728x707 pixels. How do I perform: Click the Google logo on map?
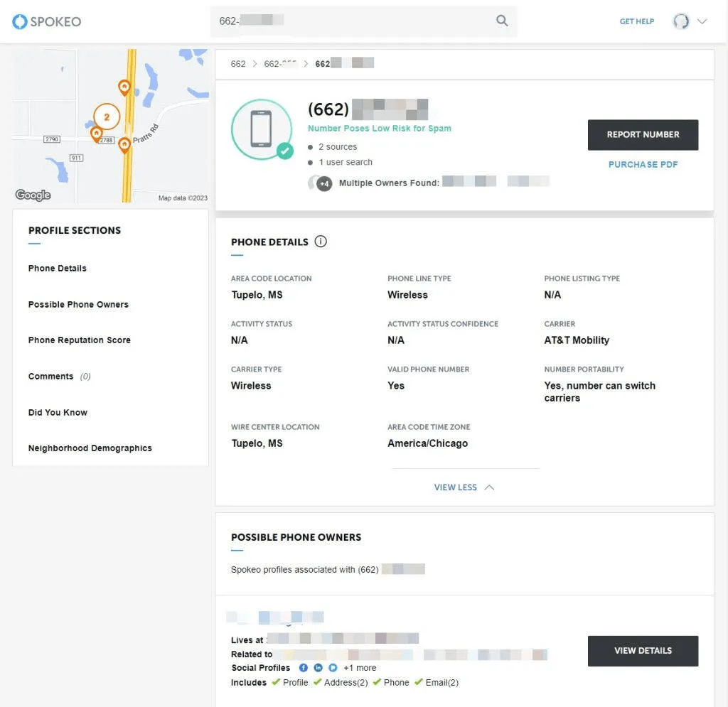33,195
